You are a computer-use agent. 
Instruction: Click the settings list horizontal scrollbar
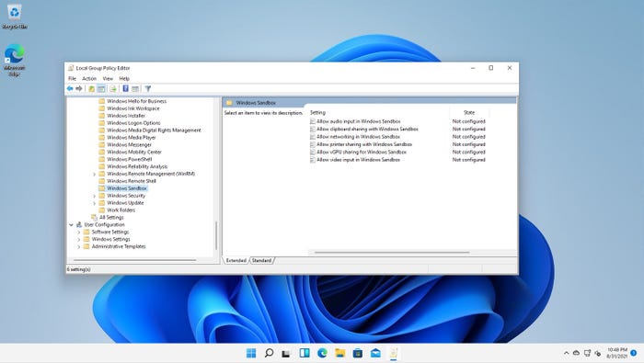pos(392,252)
